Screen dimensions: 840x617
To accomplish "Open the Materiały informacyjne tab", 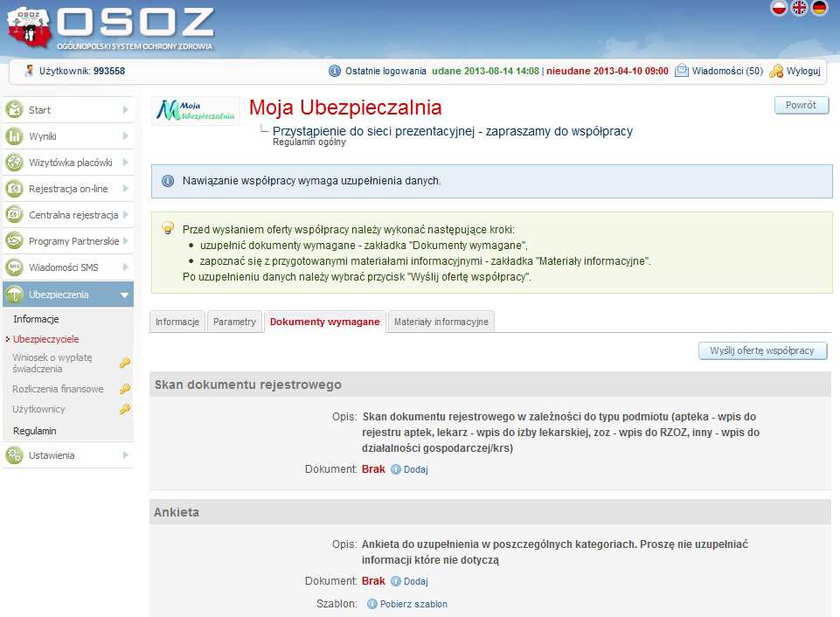I will point(441,322).
